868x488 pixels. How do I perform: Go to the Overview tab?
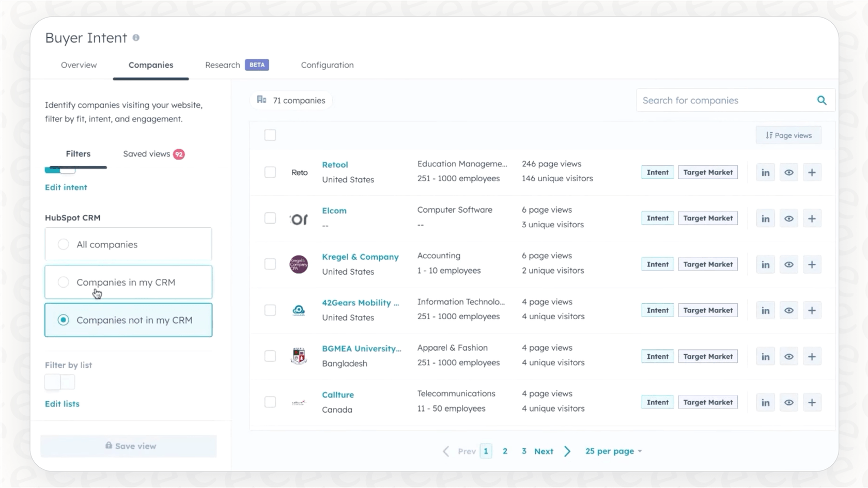point(79,65)
